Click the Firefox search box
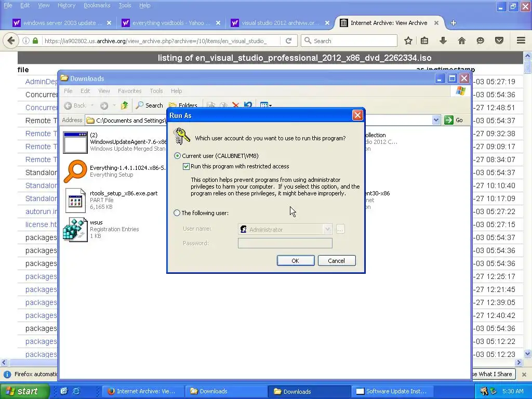 [349, 41]
